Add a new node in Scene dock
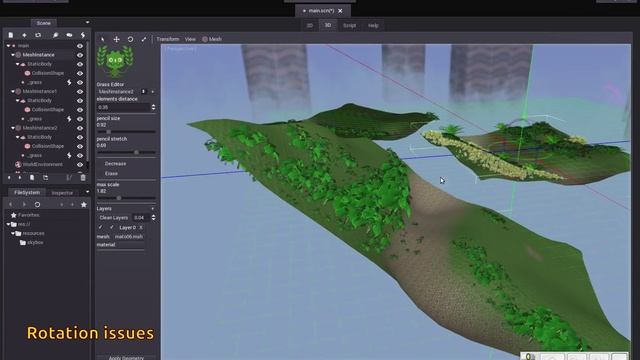This screenshot has height=360, width=640. pos(11,35)
